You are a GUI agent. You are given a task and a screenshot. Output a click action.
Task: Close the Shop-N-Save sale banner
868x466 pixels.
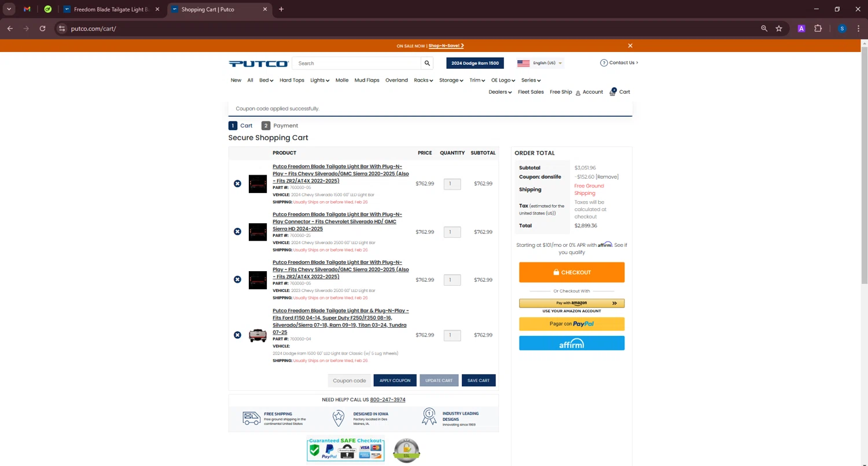tap(630, 46)
